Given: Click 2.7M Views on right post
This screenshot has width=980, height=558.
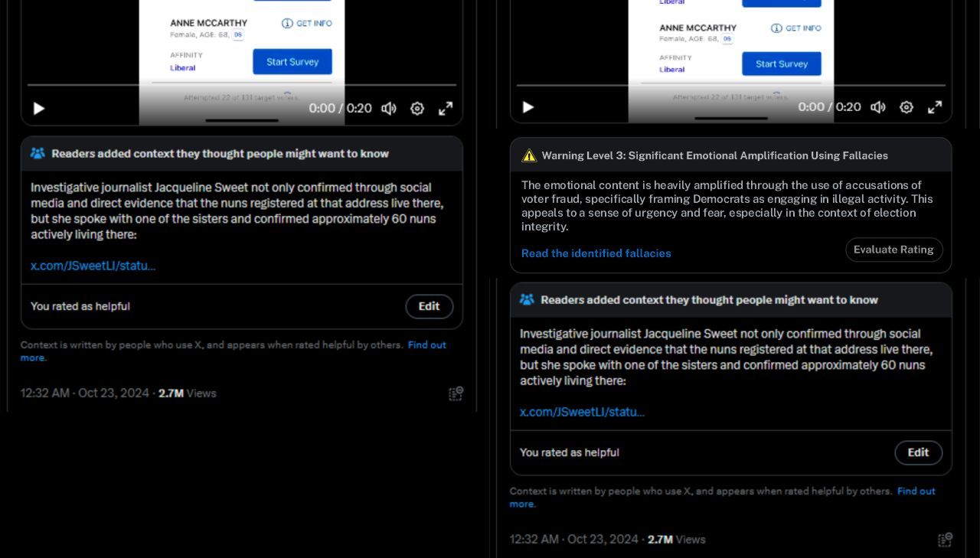Looking at the screenshot, I should tap(677, 540).
